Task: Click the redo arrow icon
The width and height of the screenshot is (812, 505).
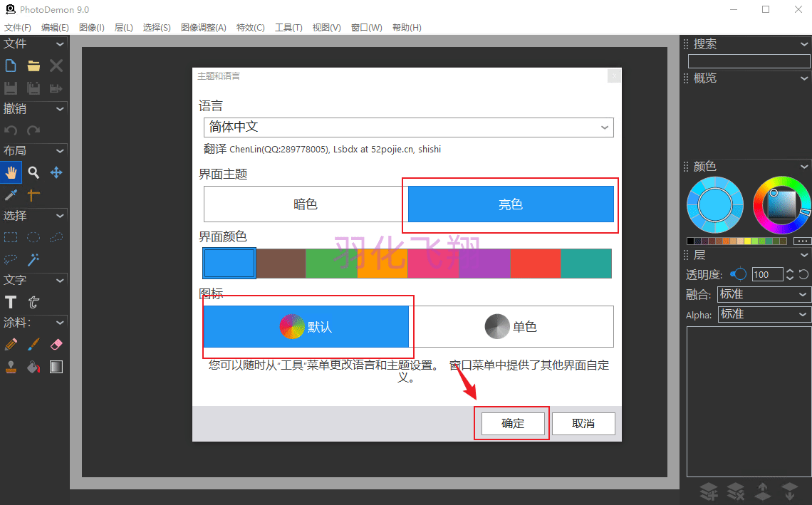Action: (33, 130)
